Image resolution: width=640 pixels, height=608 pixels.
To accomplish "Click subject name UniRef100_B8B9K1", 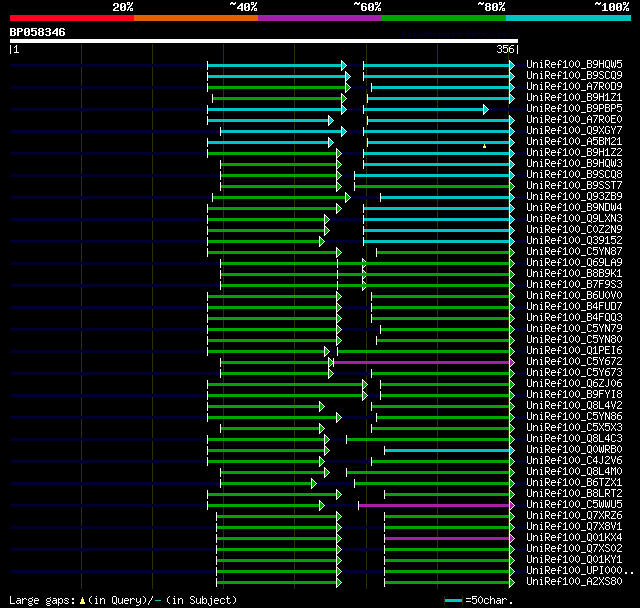I will [574, 274].
